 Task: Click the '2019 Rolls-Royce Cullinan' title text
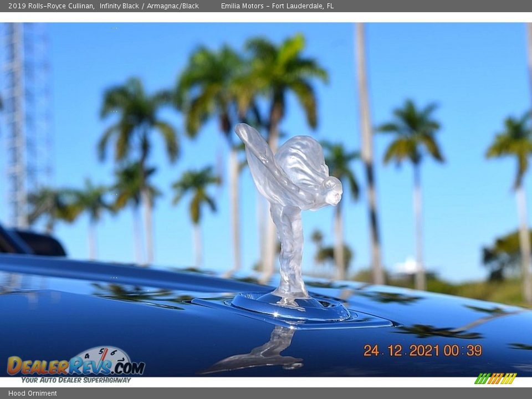pos(51,6)
